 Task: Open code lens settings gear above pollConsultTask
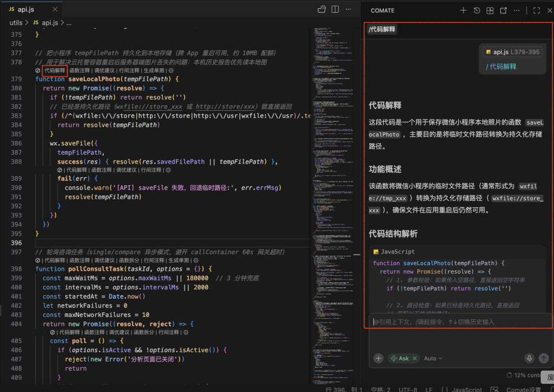pyautogui.click(x=196, y=260)
